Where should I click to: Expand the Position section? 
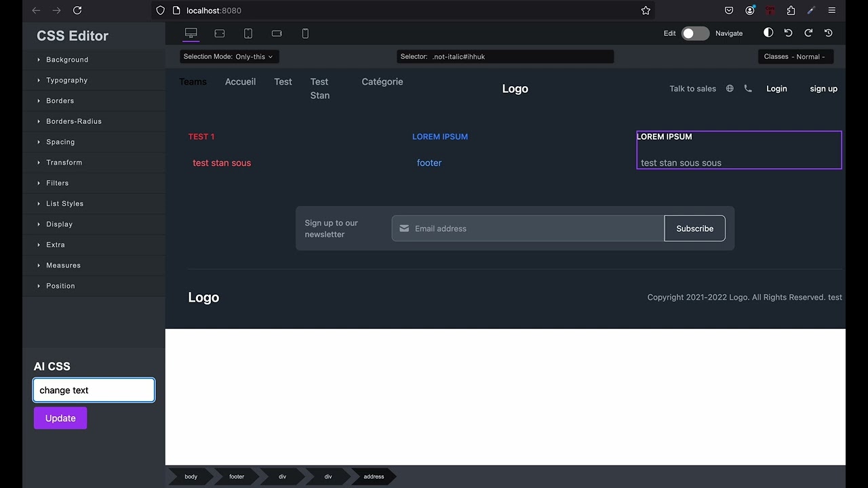94,286
